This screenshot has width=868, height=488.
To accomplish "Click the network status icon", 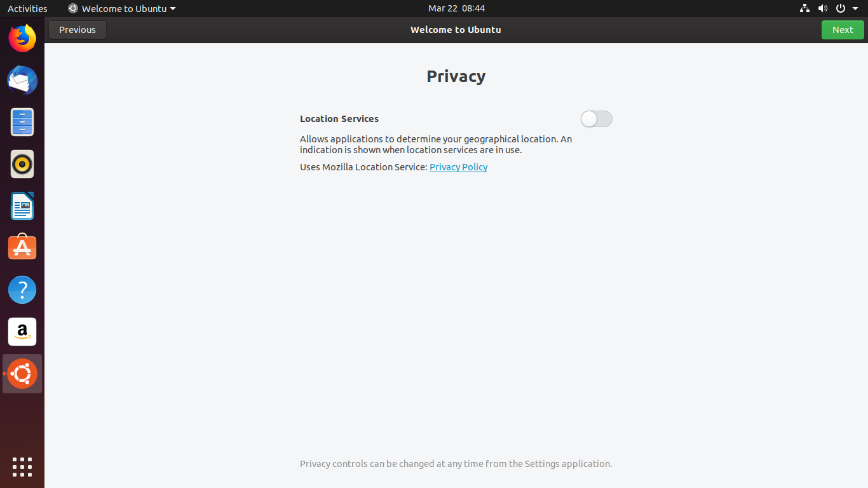I will pyautogui.click(x=804, y=8).
